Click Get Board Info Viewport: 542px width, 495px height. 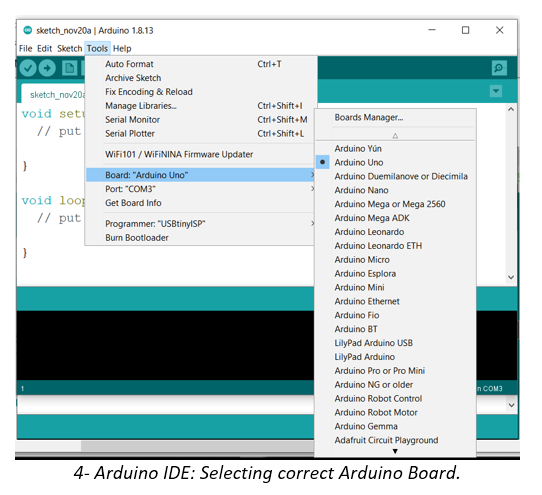click(200, 203)
